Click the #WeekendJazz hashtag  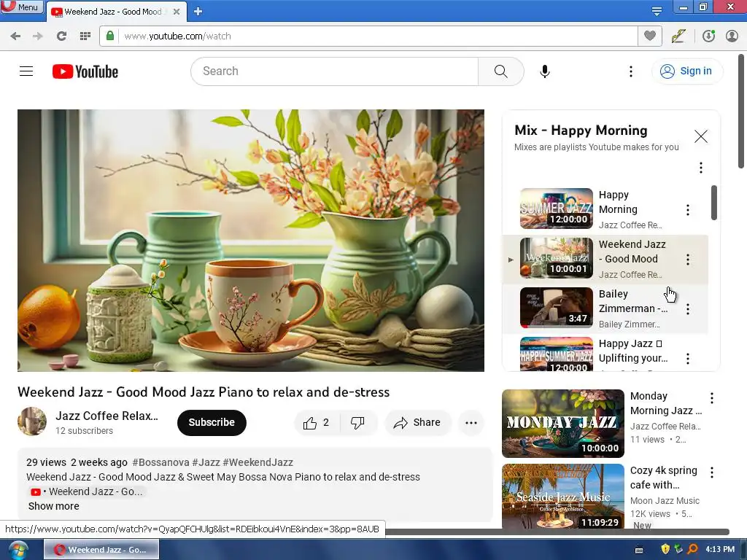click(x=258, y=462)
